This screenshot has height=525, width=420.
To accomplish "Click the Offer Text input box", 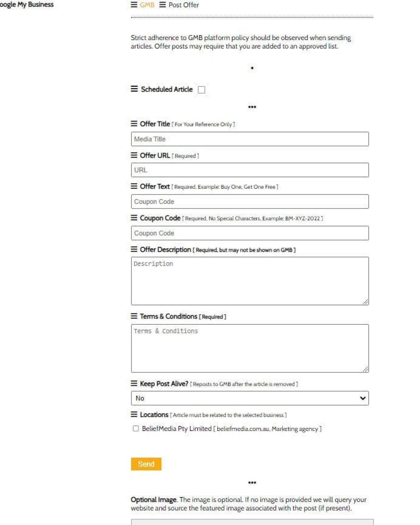I will pos(250,202).
